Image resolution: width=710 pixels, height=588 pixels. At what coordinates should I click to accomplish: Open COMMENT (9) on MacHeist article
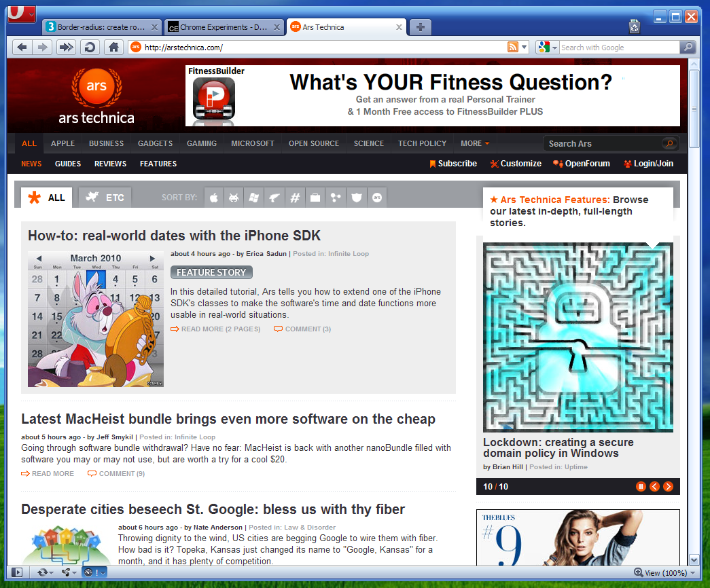(x=116, y=473)
